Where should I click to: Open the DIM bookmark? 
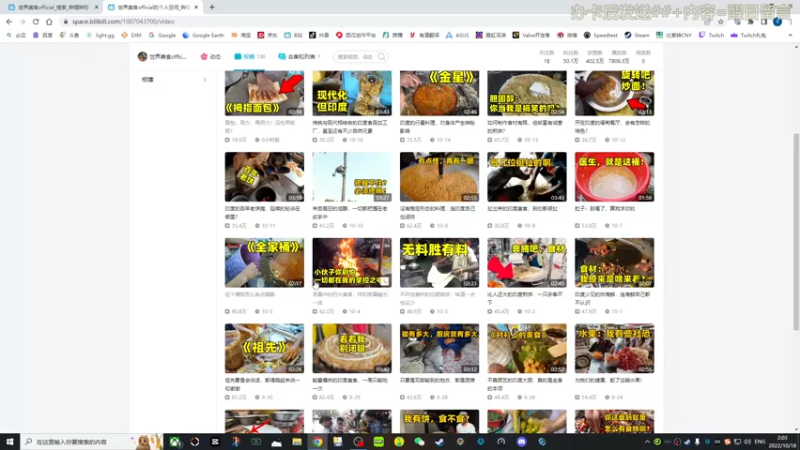coord(132,35)
